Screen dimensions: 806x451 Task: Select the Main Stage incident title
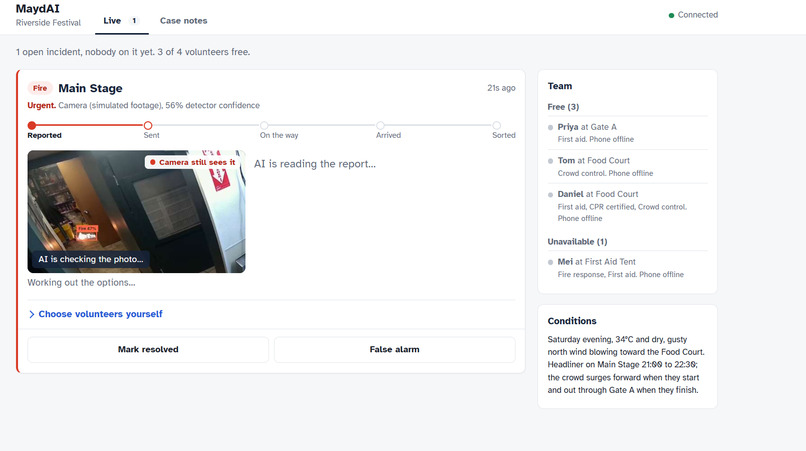90,88
